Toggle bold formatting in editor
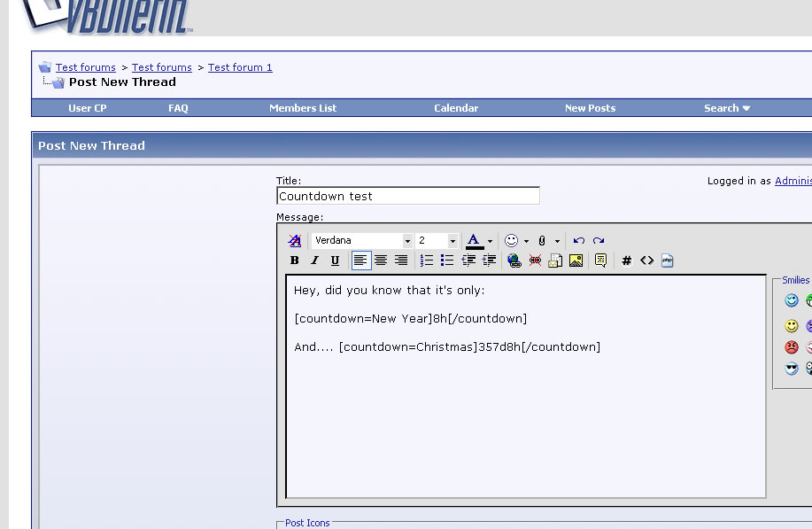 (x=295, y=261)
